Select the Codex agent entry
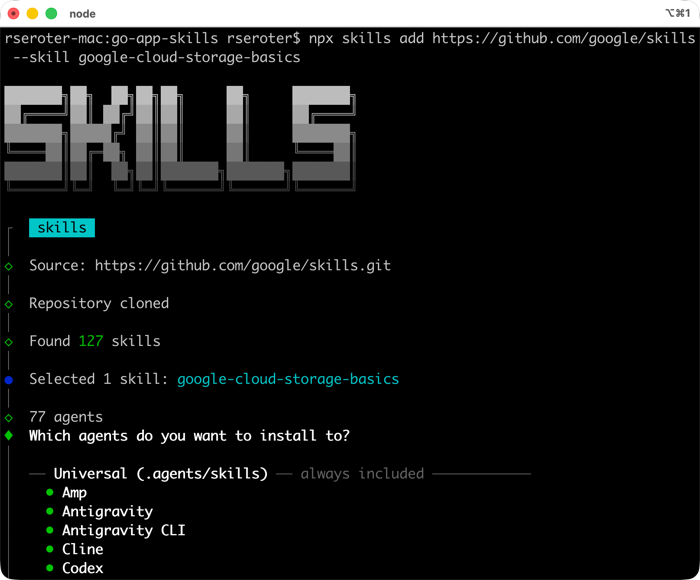Image resolution: width=700 pixels, height=580 pixels. click(x=83, y=568)
